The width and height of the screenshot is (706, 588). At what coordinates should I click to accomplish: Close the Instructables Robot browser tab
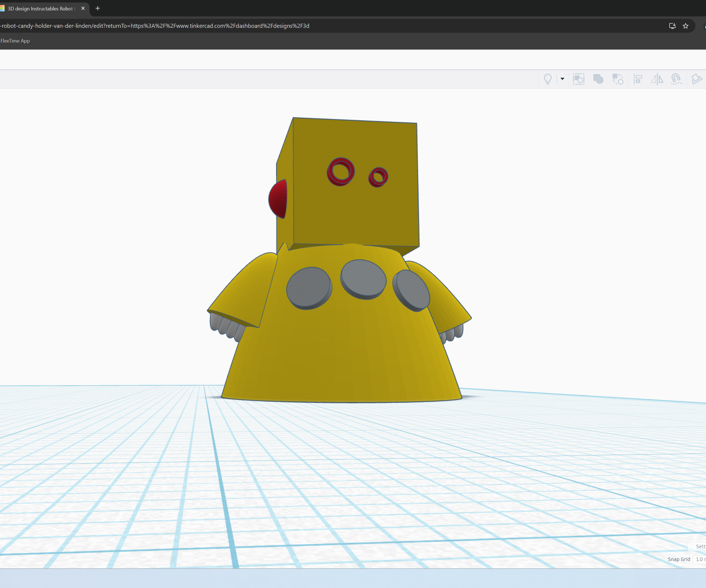[83, 8]
